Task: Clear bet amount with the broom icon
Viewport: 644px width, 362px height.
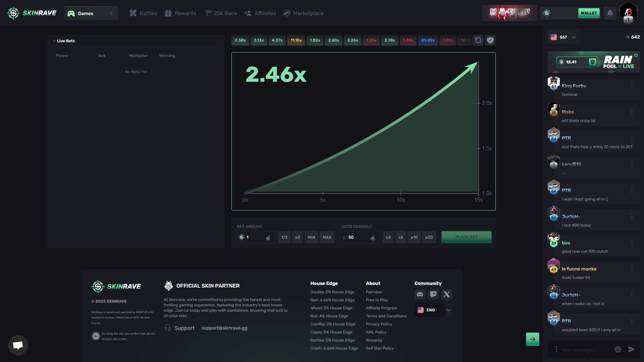Action: (268, 237)
